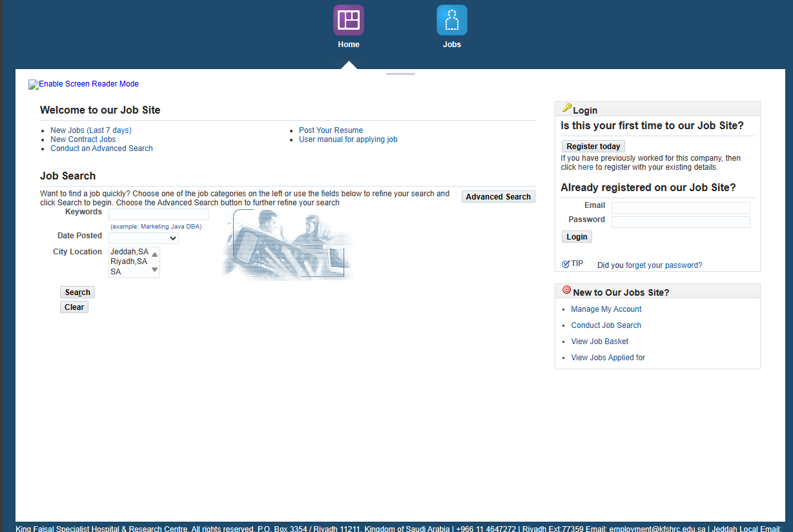Open the Post Your Resume link
This screenshot has height=532, width=793.
point(331,130)
